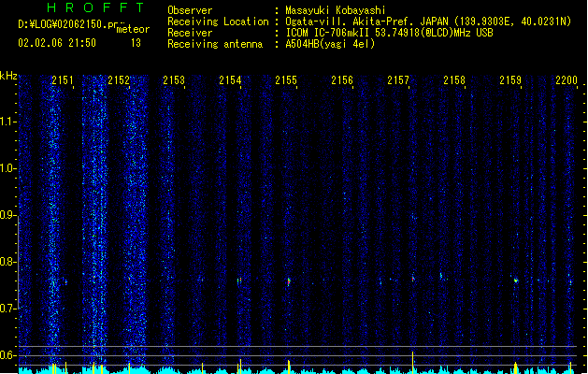Viewport: 588px width, 374px height.
Task: Click the 2159 time marker
Action: click(510, 80)
